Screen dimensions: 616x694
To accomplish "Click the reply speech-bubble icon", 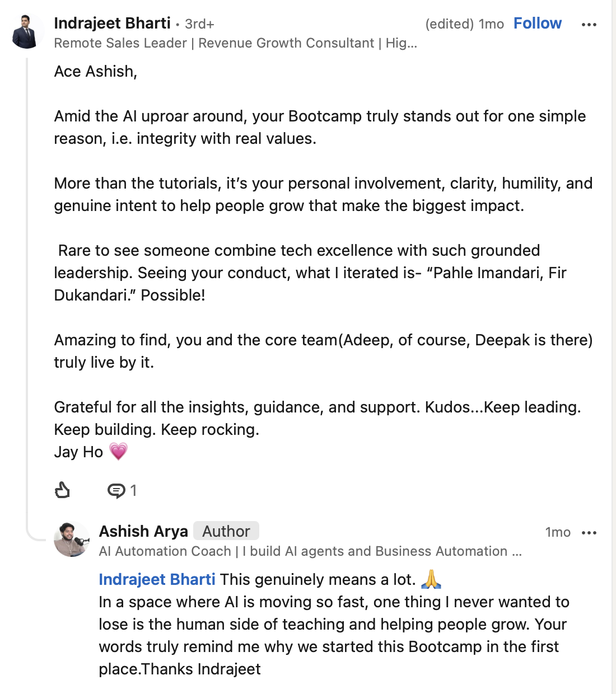I will 116,491.
